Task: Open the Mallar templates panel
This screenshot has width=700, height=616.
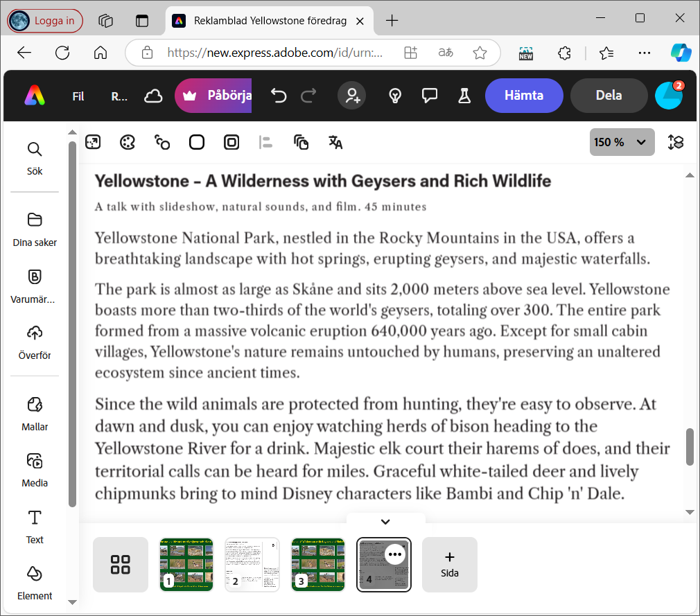Action: tap(35, 413)
